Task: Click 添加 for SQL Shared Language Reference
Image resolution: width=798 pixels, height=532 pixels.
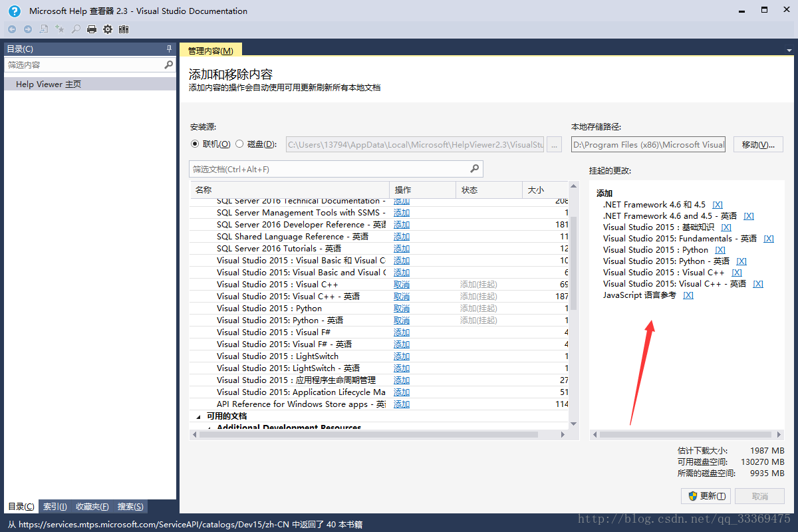Action: [402, 237]
